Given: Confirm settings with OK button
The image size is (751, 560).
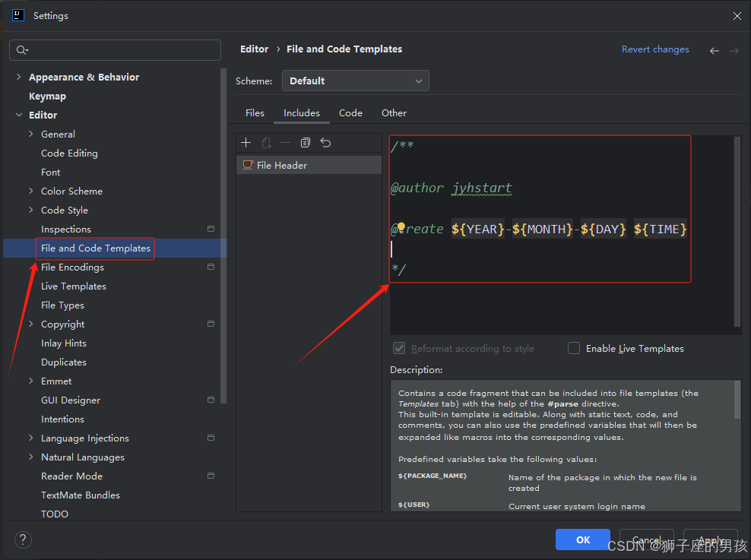Looking at the screenshot, I should pyautogui.click(x=583, y=539).
